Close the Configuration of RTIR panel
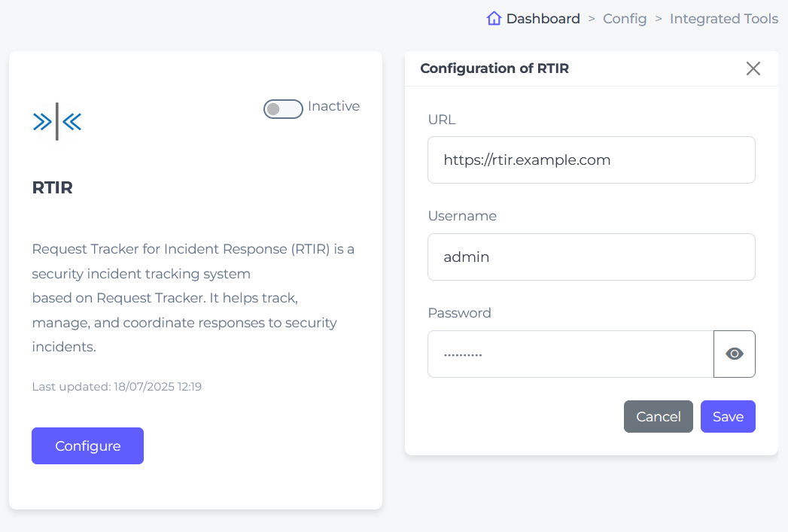Image resolution: width=788 pixels, height=532 pixels. pos(753,68)
